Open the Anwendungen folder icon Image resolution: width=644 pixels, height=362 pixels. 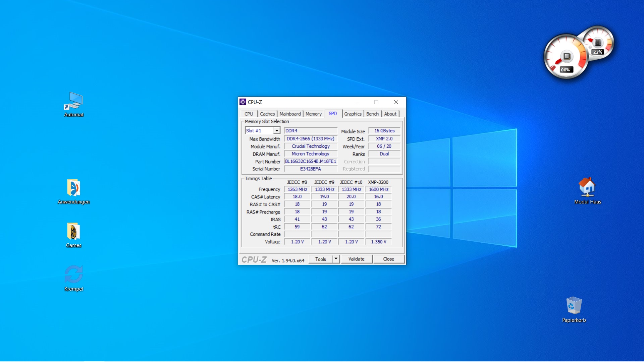pos(73,188)
